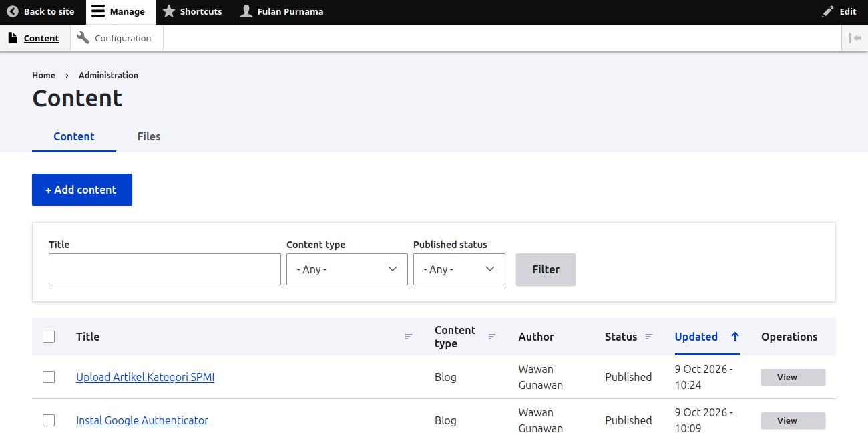Screen dimensions: 868x433
Task: Click the Edit pencil icon
Action: (828, 11)
